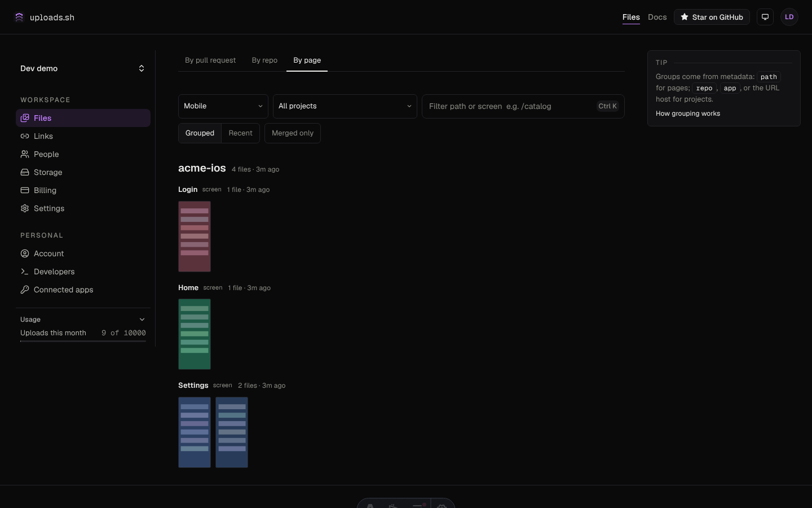Image resolution: width=812 pixels, height=508 pixels.
Task: Click the Star on GitHub button
Action: 712,17
